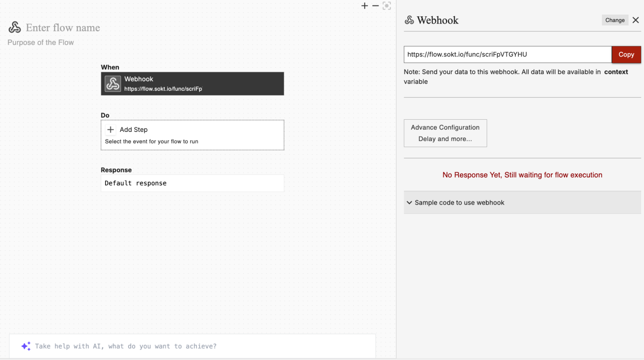Open the Default response block

pyautogui.click(x=192, y=183)
